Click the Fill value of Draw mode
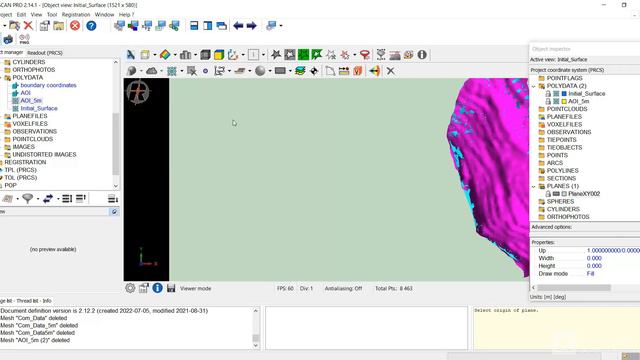This screenshot has width=640, height=360. tap(590, 274)
